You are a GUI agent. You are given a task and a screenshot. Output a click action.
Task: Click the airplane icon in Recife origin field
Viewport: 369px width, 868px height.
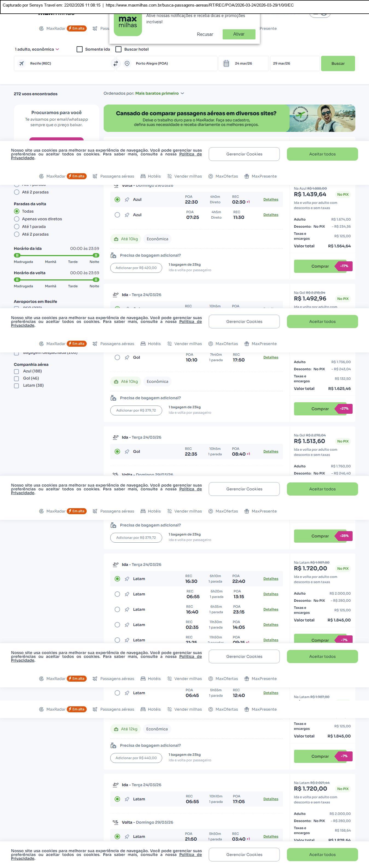[x=22, y=63]
